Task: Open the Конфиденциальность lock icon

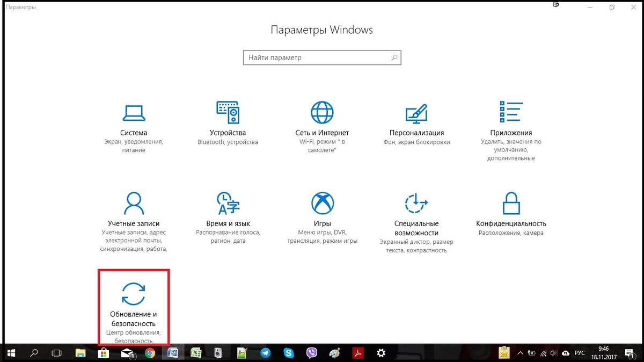Action: [511, 203]
